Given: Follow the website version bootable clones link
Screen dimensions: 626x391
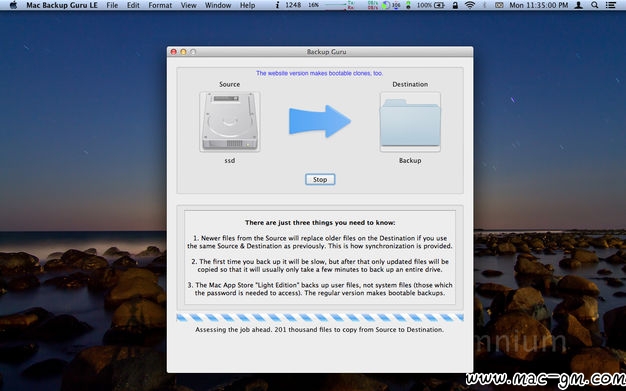Looking at the screenshot, I should (319, 73).
